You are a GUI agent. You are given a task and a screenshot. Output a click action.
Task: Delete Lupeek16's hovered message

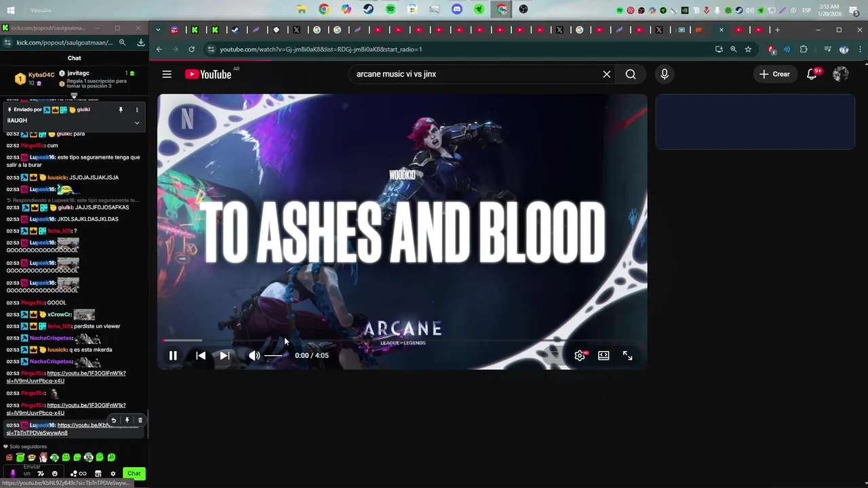click(140, 420)
